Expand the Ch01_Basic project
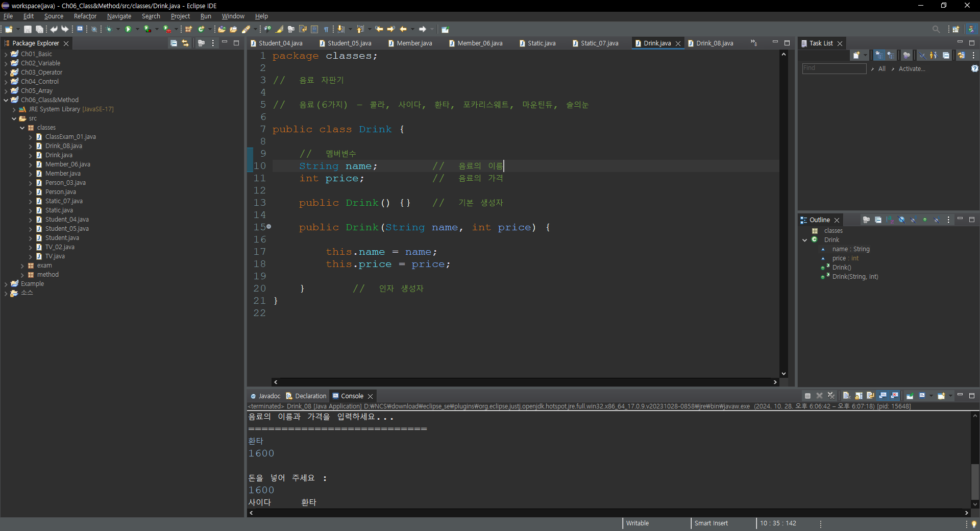This screenshot has height=531, width=980. click(6, 54)
